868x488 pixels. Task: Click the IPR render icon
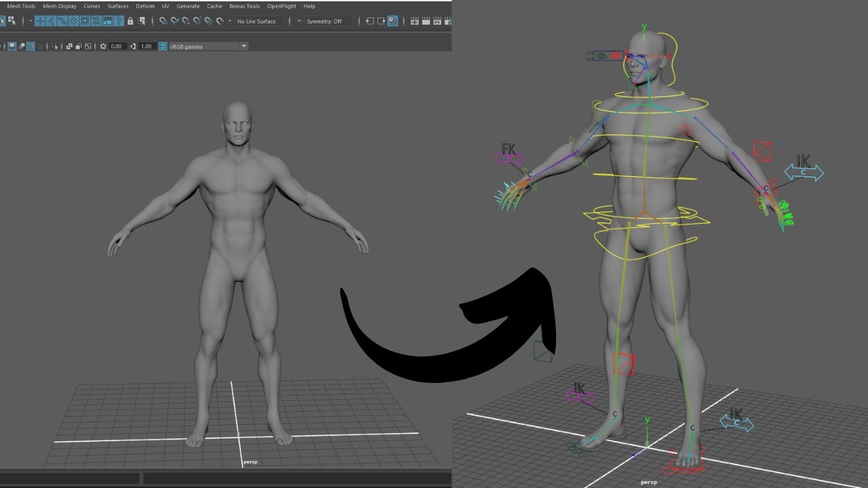point(438,21)
